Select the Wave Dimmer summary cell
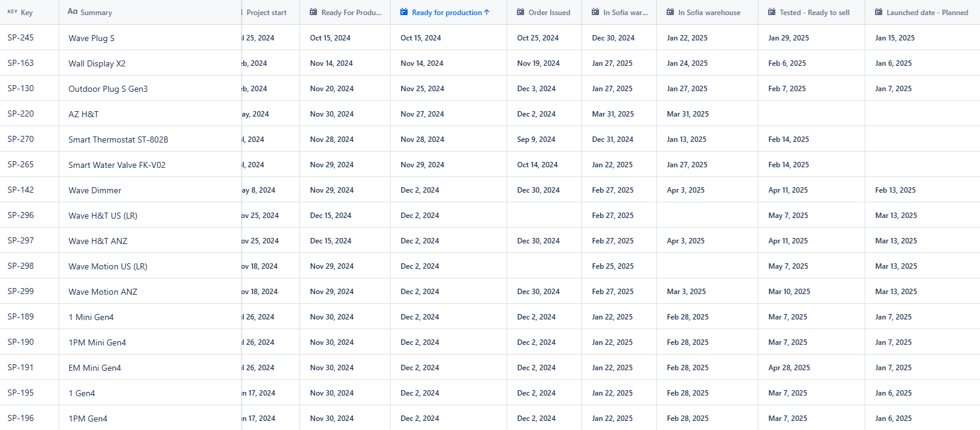Screen dimensions: 980x430 (x=150, y=190)
